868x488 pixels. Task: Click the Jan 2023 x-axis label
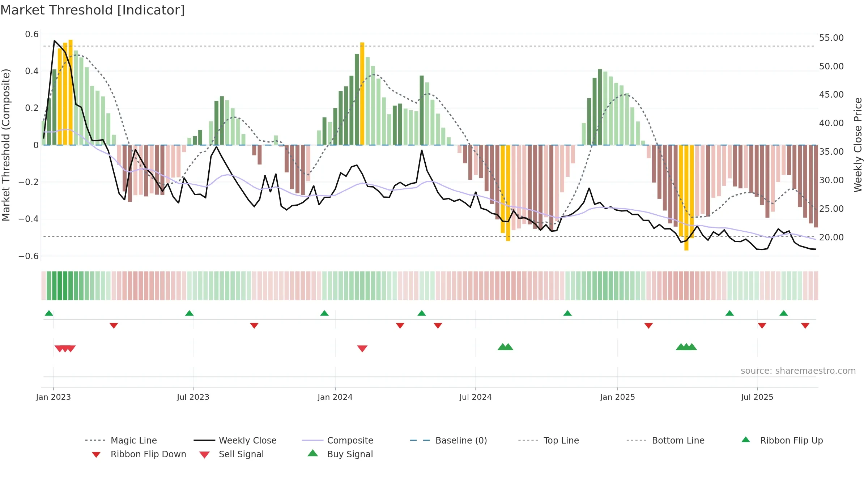coord(53,397)
